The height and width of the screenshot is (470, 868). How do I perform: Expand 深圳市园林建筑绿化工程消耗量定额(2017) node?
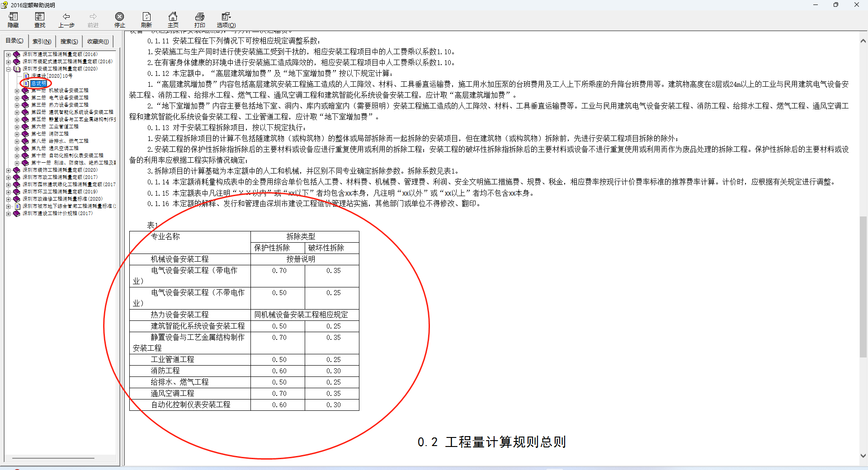pos(8,184)
